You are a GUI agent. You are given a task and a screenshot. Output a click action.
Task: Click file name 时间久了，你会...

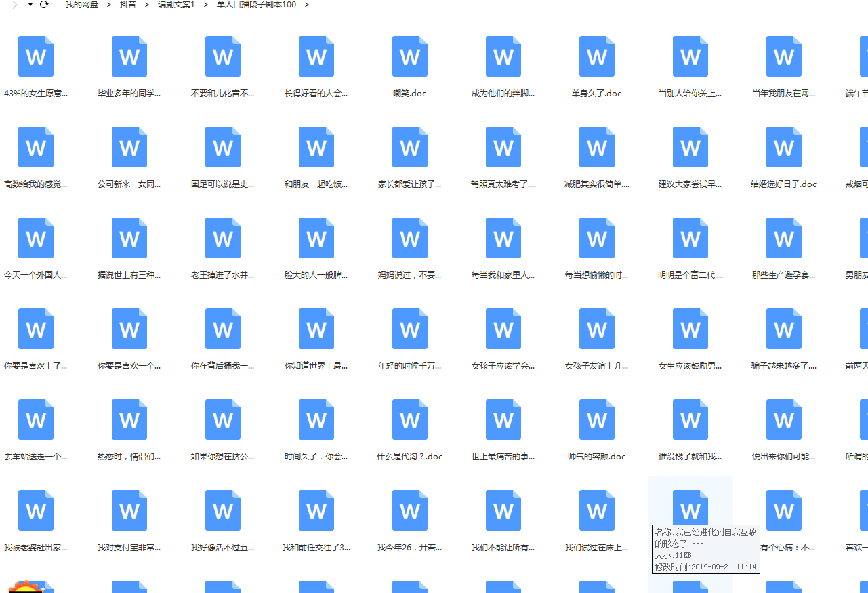316,457
